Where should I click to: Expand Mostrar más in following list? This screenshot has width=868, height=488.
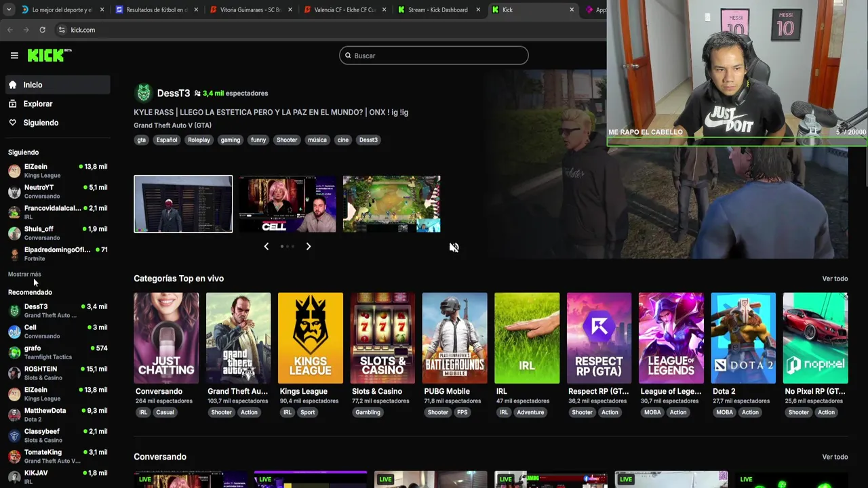point(24,274)
